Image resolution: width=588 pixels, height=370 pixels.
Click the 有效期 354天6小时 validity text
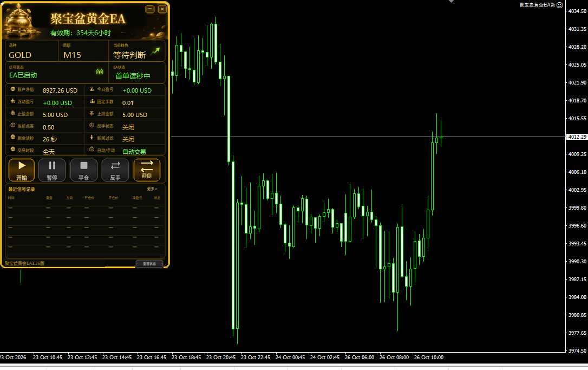coord(81,33)
